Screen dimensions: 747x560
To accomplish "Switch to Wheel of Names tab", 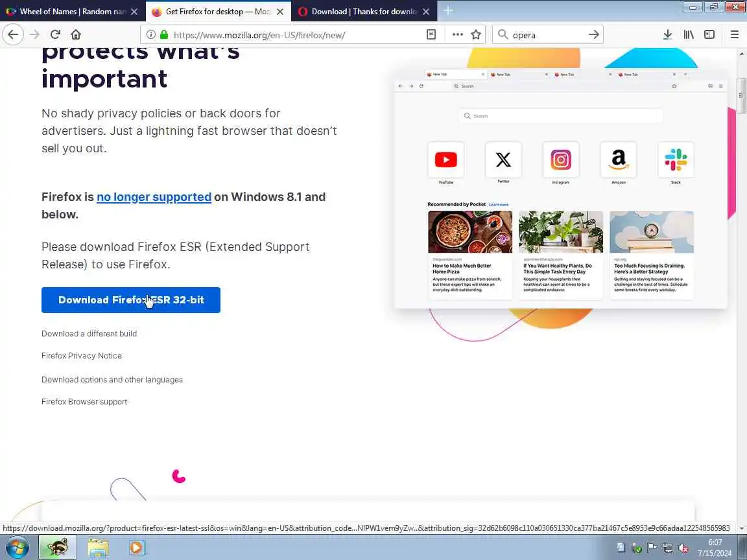I will 73,12.
